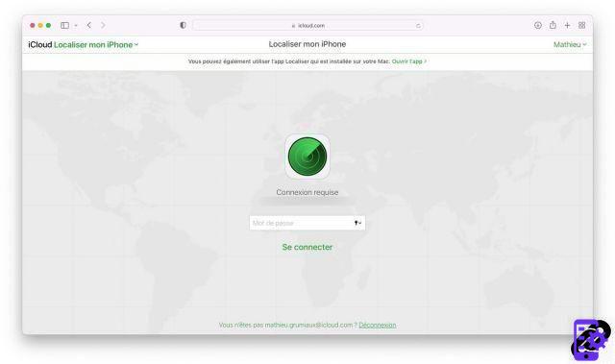
Task: Open the Mathieu account menu
Action: point(570,45)
